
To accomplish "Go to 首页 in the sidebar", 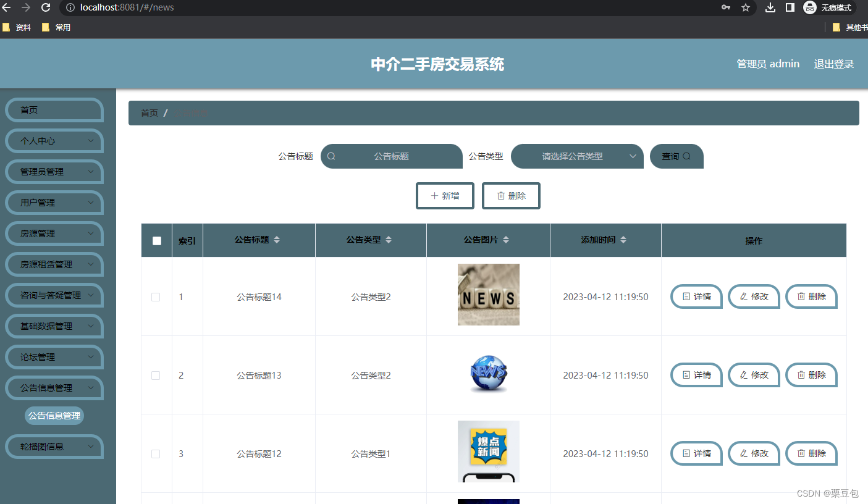I will coord(54,110).
